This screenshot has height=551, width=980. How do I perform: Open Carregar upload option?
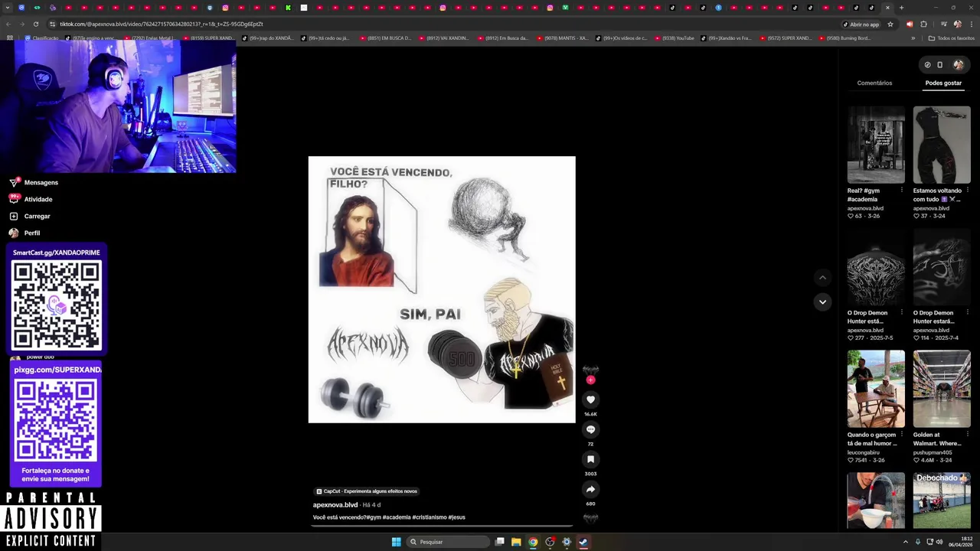(30, 217)
